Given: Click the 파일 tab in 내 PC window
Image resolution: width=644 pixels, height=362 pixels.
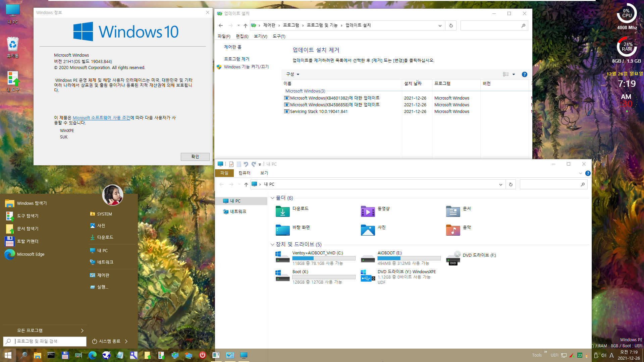Looking at the screenshot, I should 224,173.
